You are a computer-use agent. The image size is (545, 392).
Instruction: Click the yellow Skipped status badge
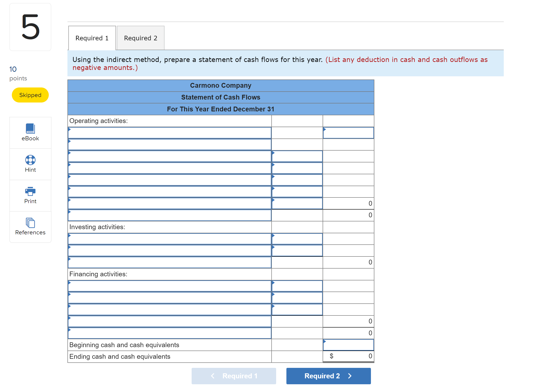[30, 95]
